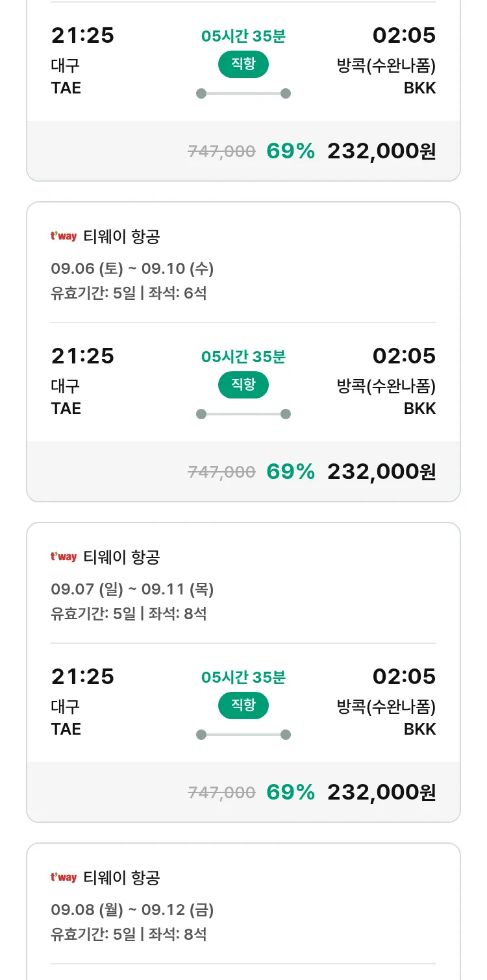Click t'way logo on 09.08 flight card

pos(64,877)
